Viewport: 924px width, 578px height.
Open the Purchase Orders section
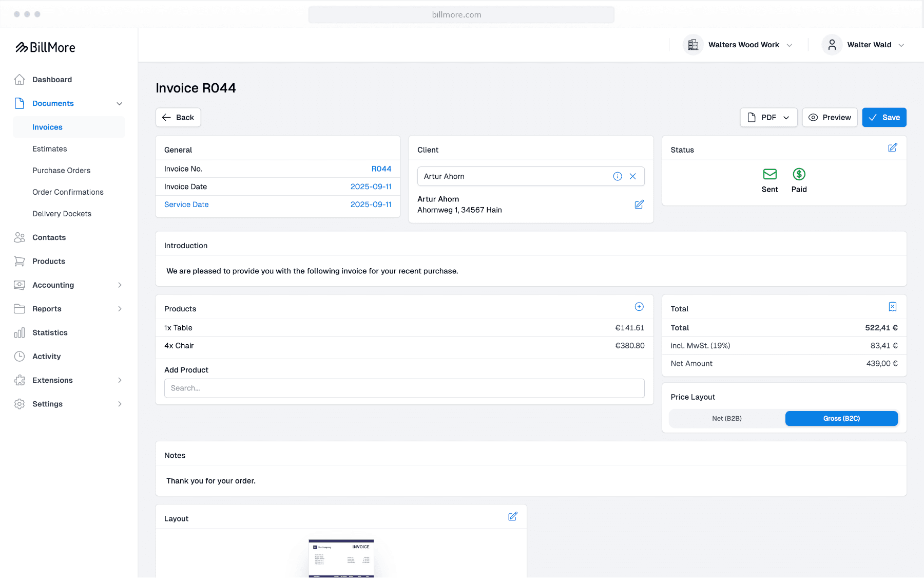click(x=61, y=170)
